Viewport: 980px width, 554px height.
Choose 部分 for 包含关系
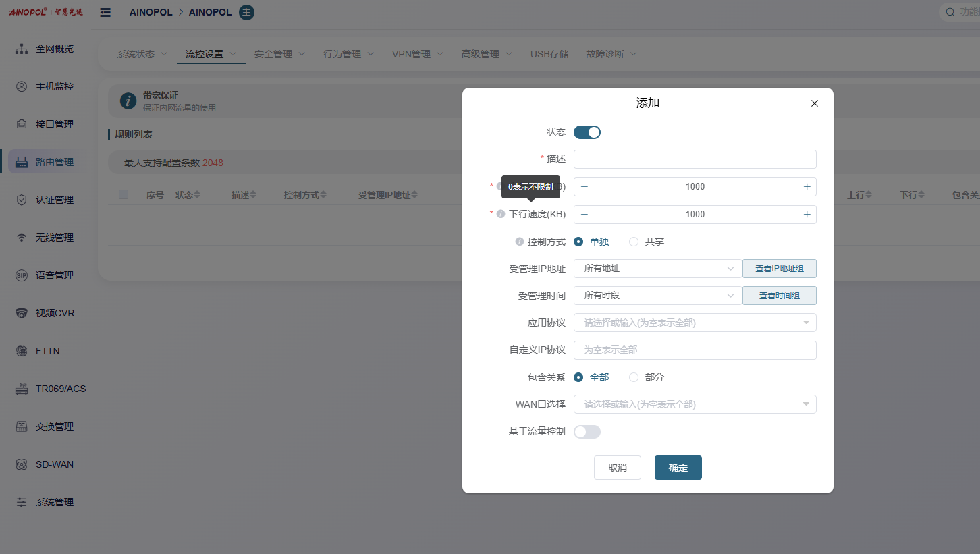(634, 377)
